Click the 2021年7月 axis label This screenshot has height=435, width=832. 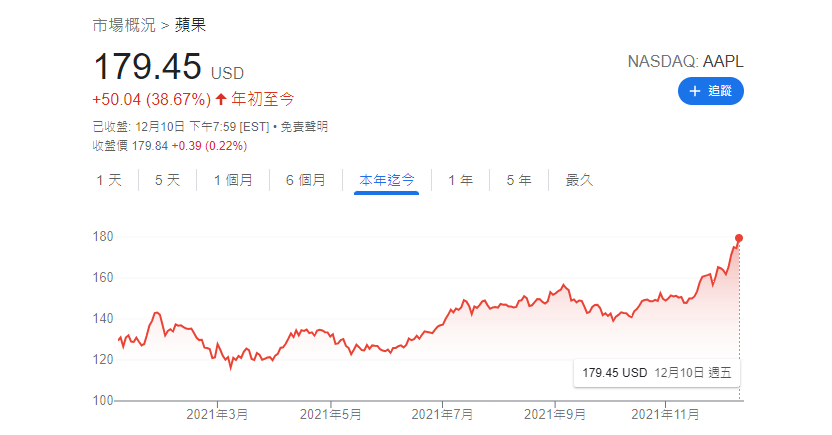coord(442,414)
